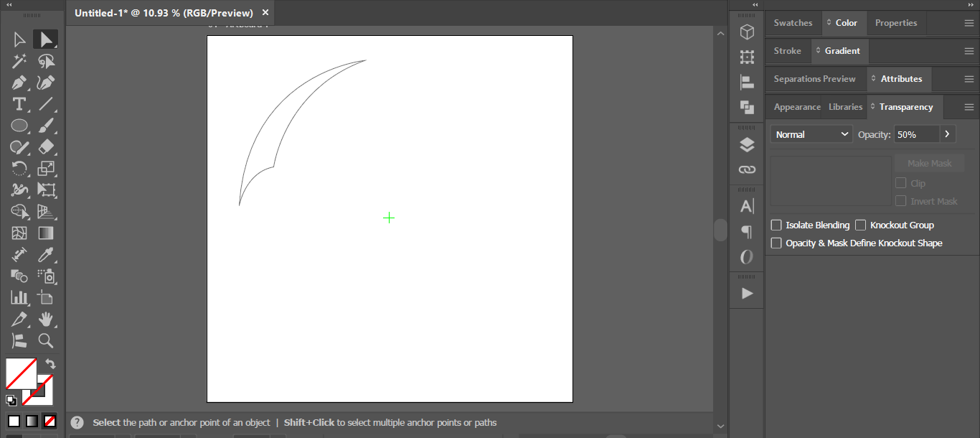This screenshot has height=438, width=980.
Task: Select the Line Segment tool
Action: click(x=46, y=104)
